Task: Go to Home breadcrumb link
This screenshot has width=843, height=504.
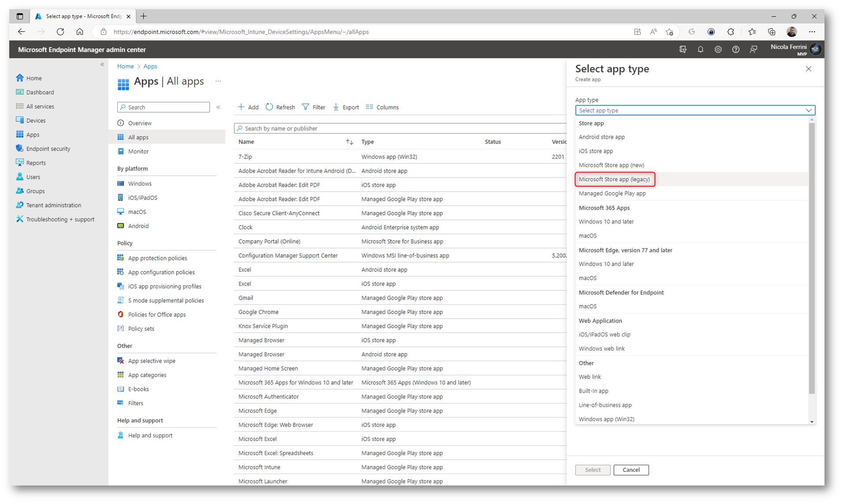Action: 125,66
